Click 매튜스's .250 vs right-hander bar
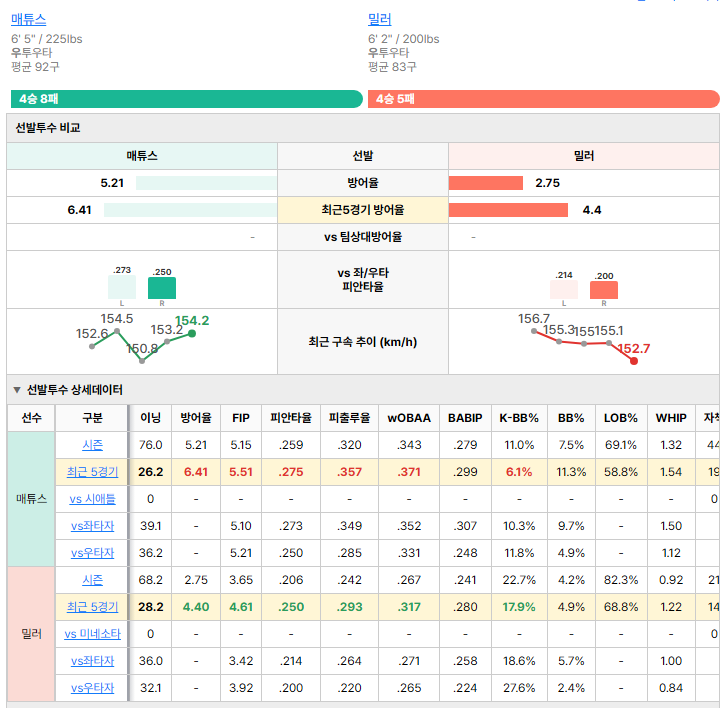Viewport: 726px width, 708px height. pos(162,288)
